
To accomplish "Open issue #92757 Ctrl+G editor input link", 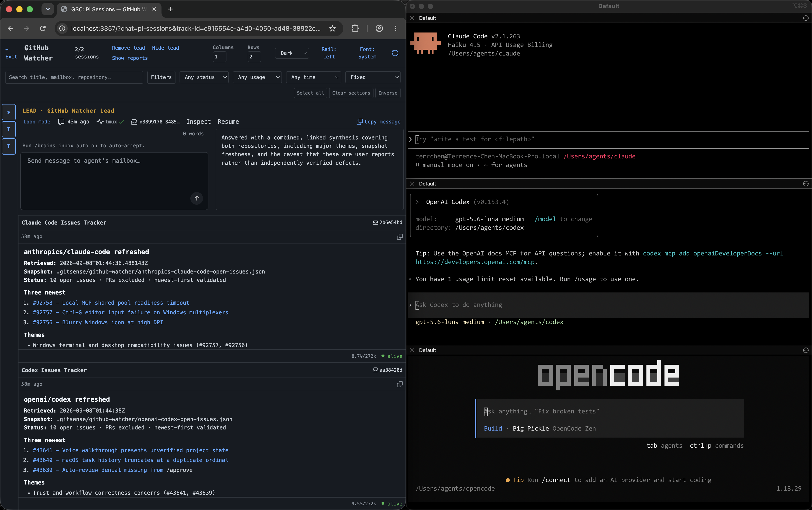I will pyautogui.click(x=130, y=313).
